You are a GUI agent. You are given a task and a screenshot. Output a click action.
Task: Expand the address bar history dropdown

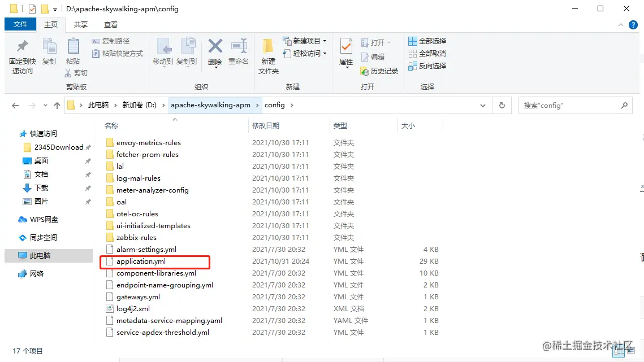(483, 106)
